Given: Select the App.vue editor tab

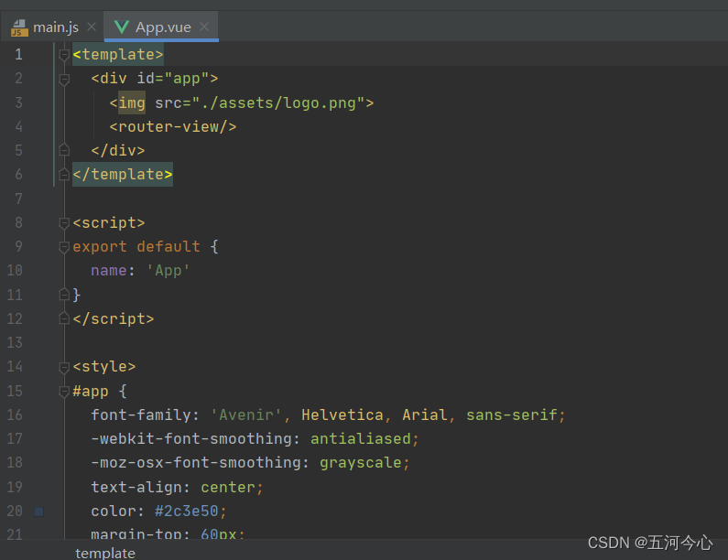Looking at the screenshot, I should [x=162, y=27].
